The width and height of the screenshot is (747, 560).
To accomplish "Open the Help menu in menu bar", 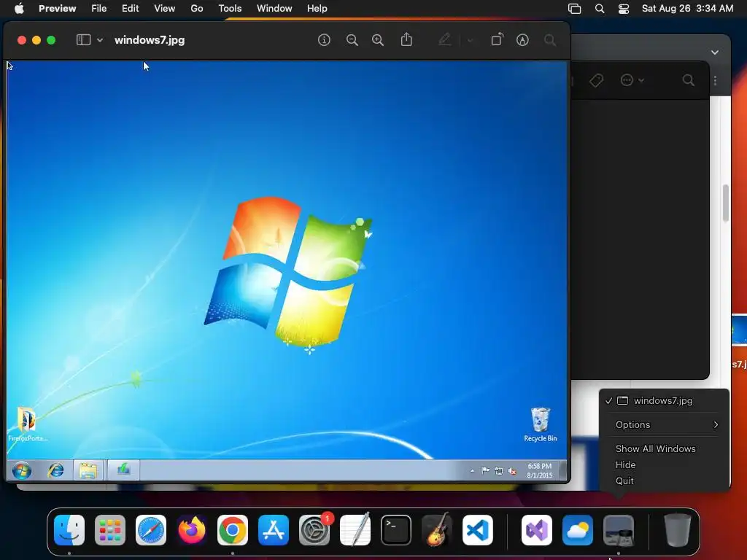I will [317, 9].
